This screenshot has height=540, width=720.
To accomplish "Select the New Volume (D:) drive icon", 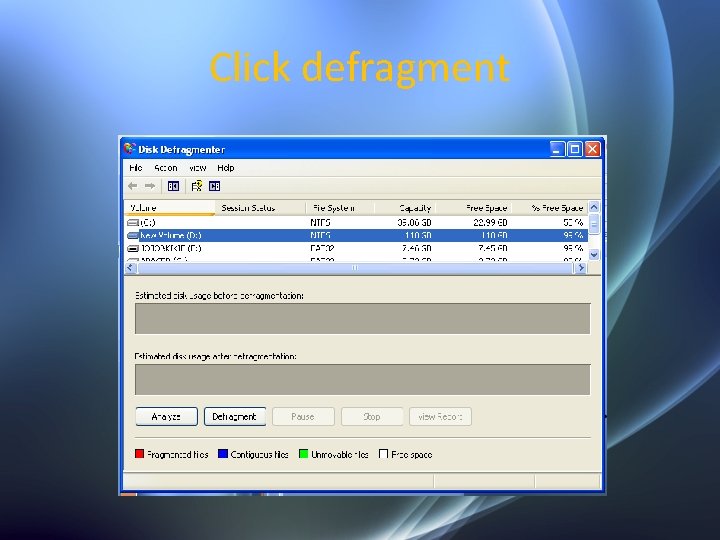I will click(x=133, y=235).
